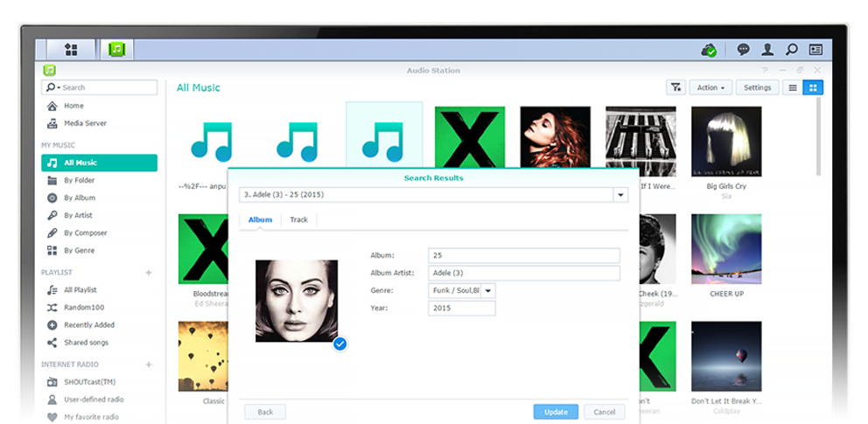Open the user account icon

coord(767,50)
